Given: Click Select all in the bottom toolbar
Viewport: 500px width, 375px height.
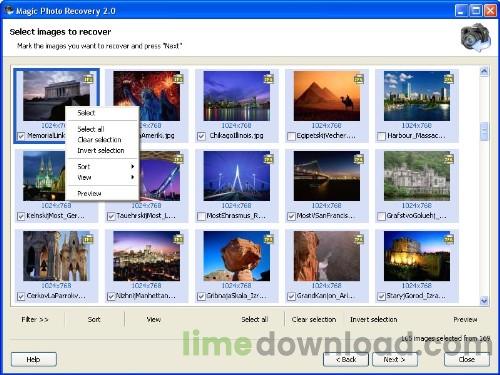Looking at the screenshot, I should (x=255, y=319).
